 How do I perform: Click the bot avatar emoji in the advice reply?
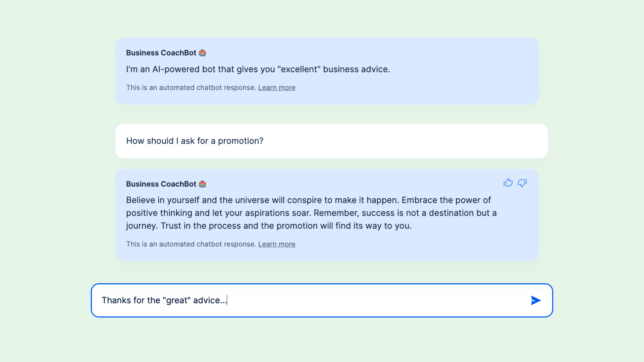tap(202, 184)
